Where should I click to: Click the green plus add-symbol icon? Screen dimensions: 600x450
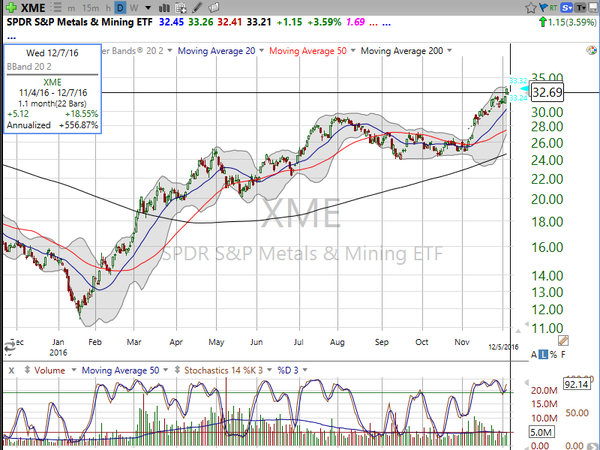pyautogui.click(x=11, y=7)
